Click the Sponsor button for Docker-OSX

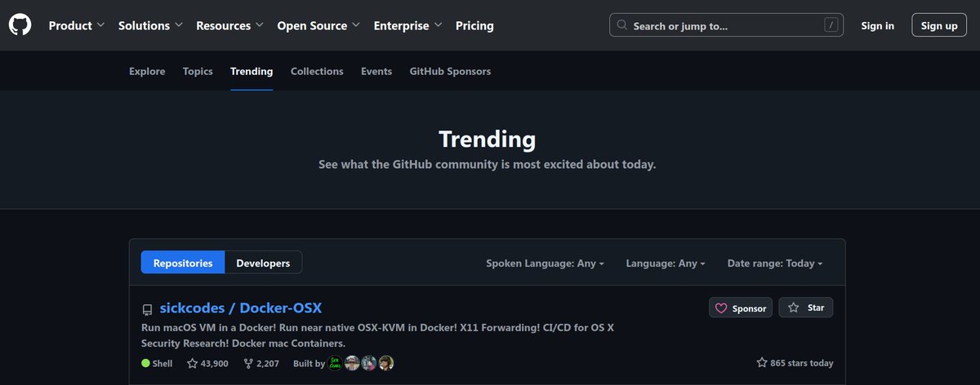click(740, 308)
